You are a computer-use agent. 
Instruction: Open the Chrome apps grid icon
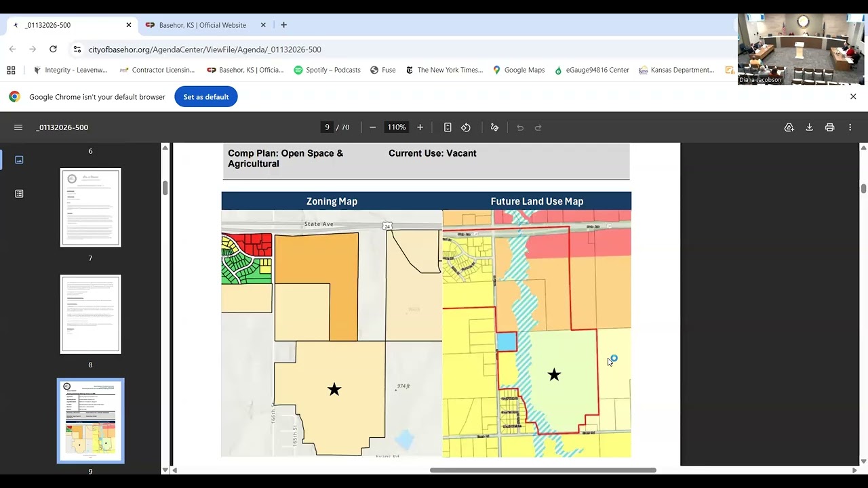coord(11,70)
